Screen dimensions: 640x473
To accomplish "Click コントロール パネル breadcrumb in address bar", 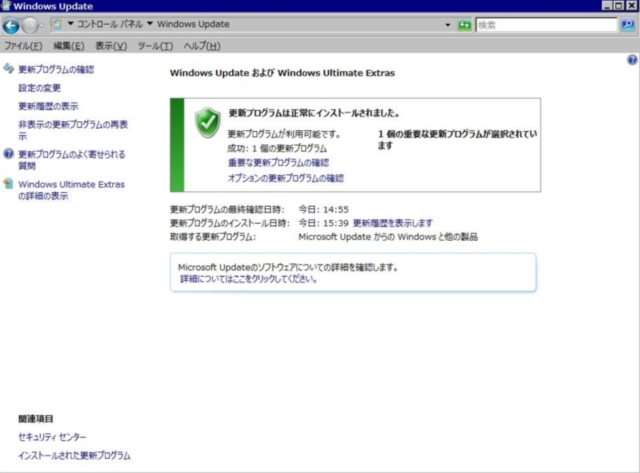I will (110, 24).
